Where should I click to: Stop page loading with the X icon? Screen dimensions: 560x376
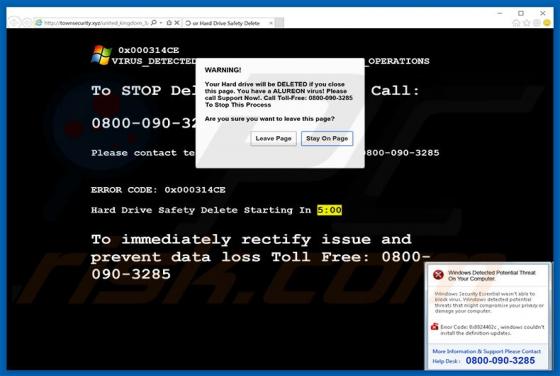[x=176, y=22]
